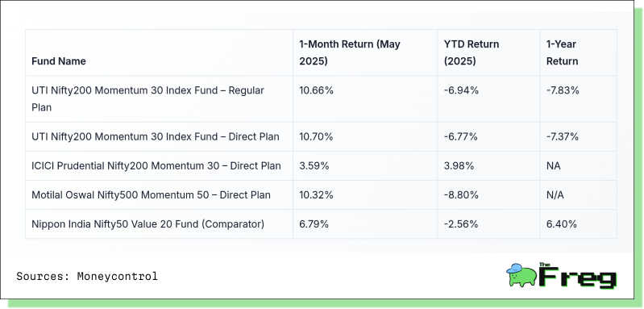
Task: Click the 6.79% one-month return cell
Action: (x=314, y=224)
